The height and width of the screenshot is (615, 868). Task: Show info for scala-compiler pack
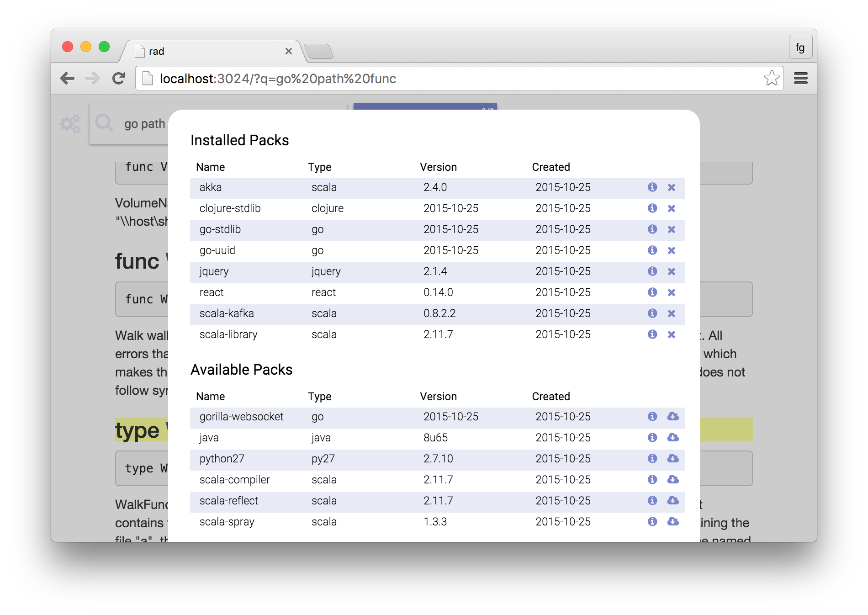[x=652, y=480]
